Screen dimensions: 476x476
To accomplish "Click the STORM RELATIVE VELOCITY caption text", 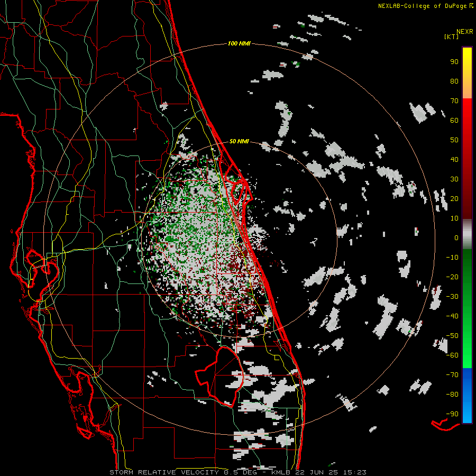I will (166, 472).
